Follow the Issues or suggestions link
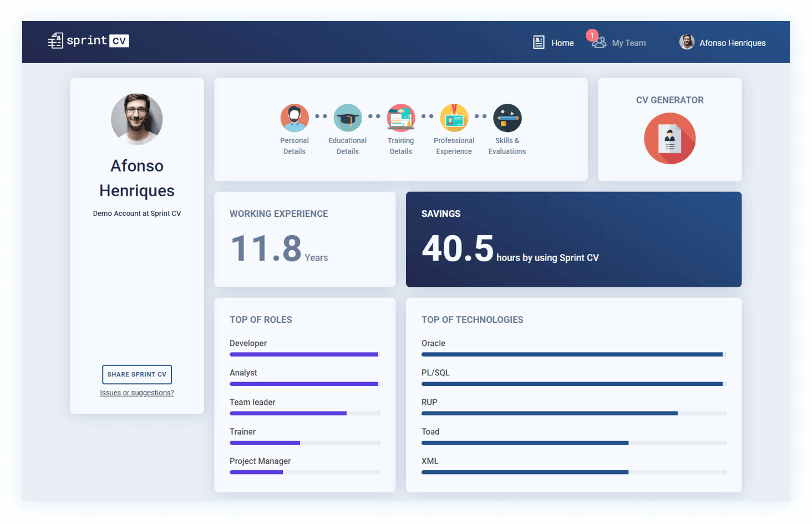 click(137, 393)
